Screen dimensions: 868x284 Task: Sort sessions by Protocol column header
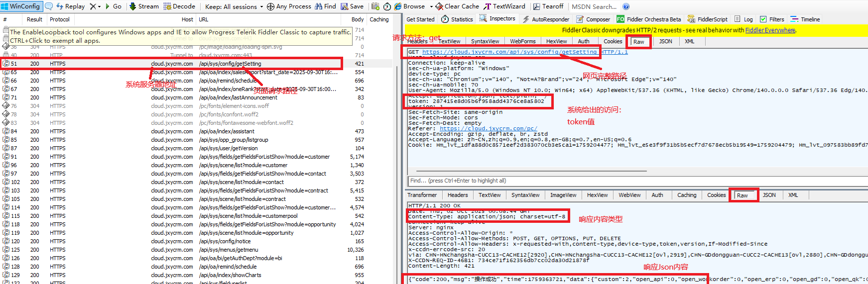click(59, 19)
